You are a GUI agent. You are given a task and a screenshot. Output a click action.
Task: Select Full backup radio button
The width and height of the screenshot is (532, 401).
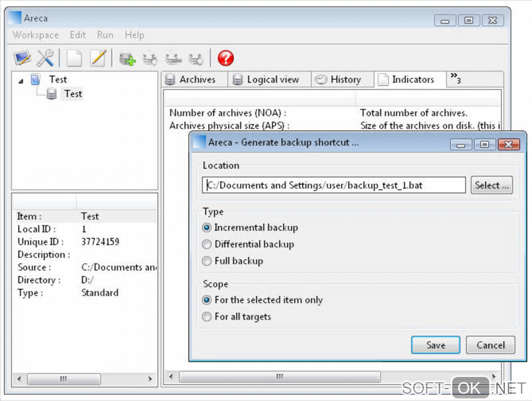(207, 261)
